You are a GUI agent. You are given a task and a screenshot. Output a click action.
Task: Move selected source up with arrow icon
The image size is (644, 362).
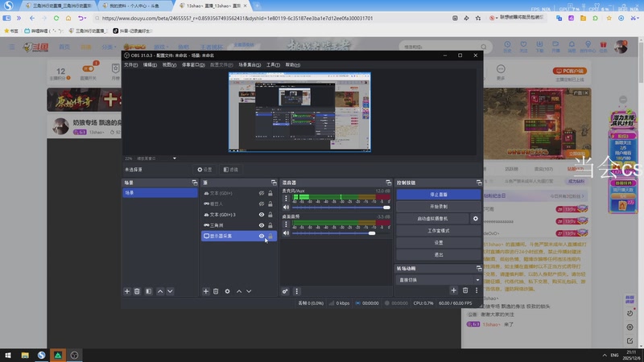(x=238, y=291)
